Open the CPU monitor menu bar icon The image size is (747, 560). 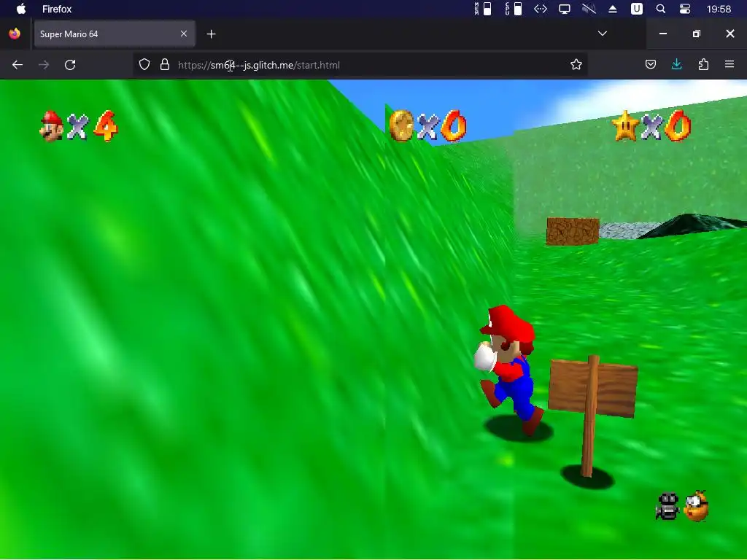(x=514, y=9)
